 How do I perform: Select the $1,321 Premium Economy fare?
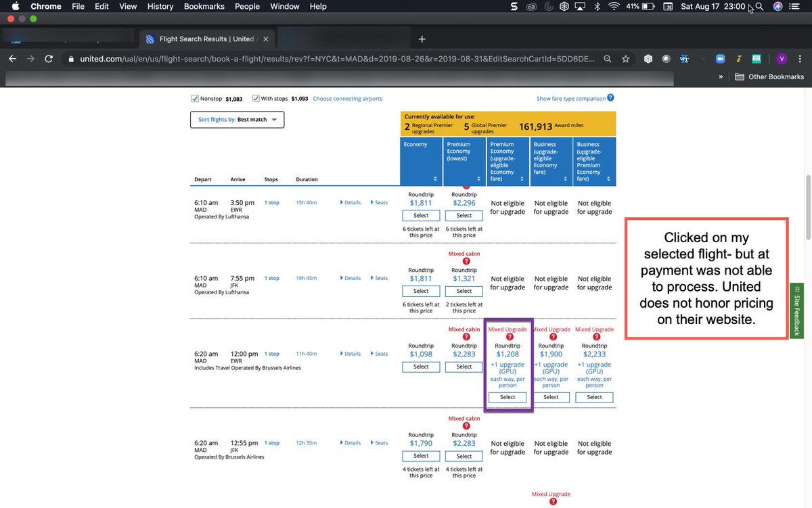point(464,291)
